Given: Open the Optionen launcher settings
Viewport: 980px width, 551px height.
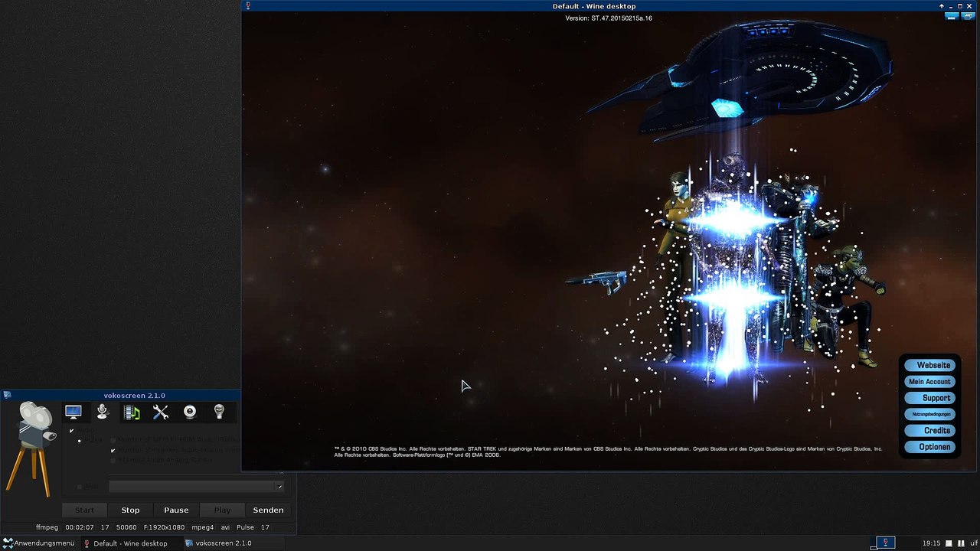Looking at the screenshot, I should [x=930, y=447].
